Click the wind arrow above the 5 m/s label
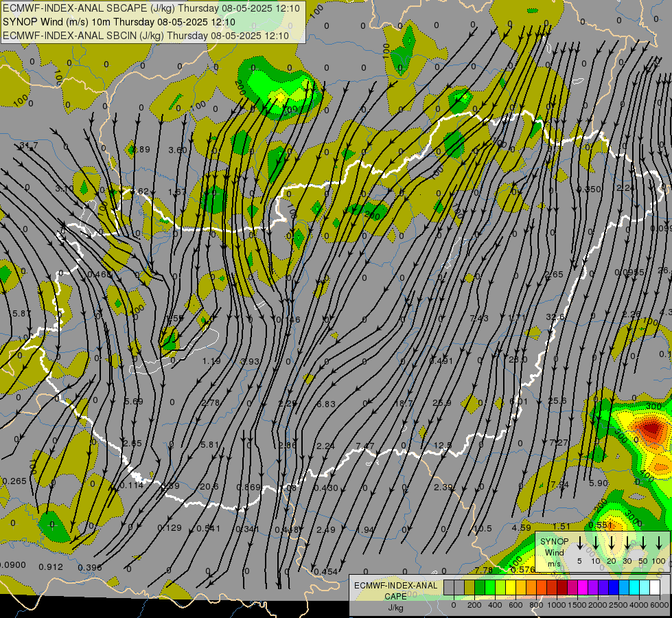This screenshot has width=672, height=618. 579,543
